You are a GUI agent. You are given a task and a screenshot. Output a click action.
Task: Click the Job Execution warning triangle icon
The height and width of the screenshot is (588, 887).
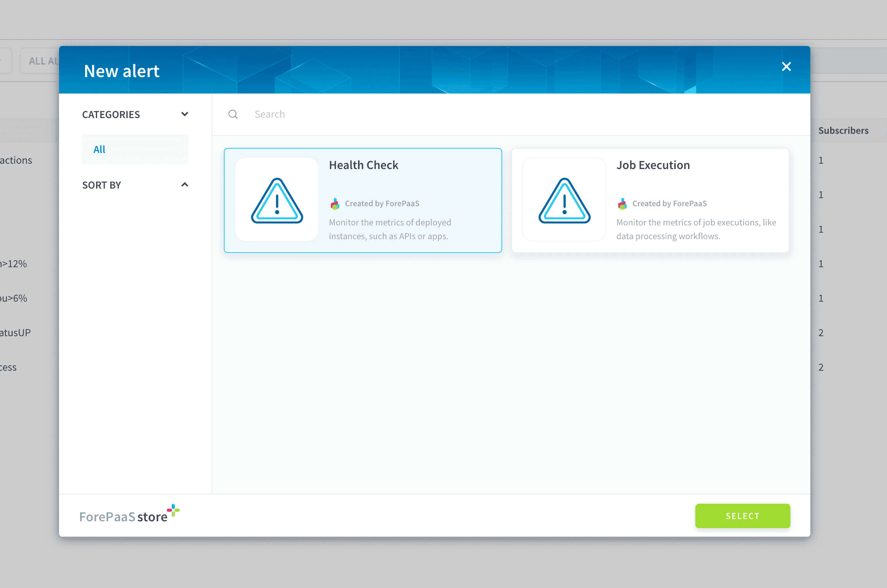pyautogui.click(x=564, y=200)
